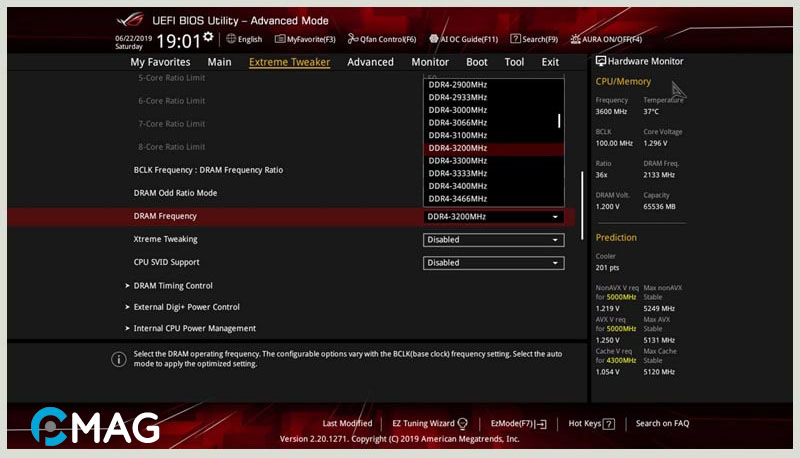Switch to EzMode(F7)
The height and width of the screenshot is (458, 800).
518,424
